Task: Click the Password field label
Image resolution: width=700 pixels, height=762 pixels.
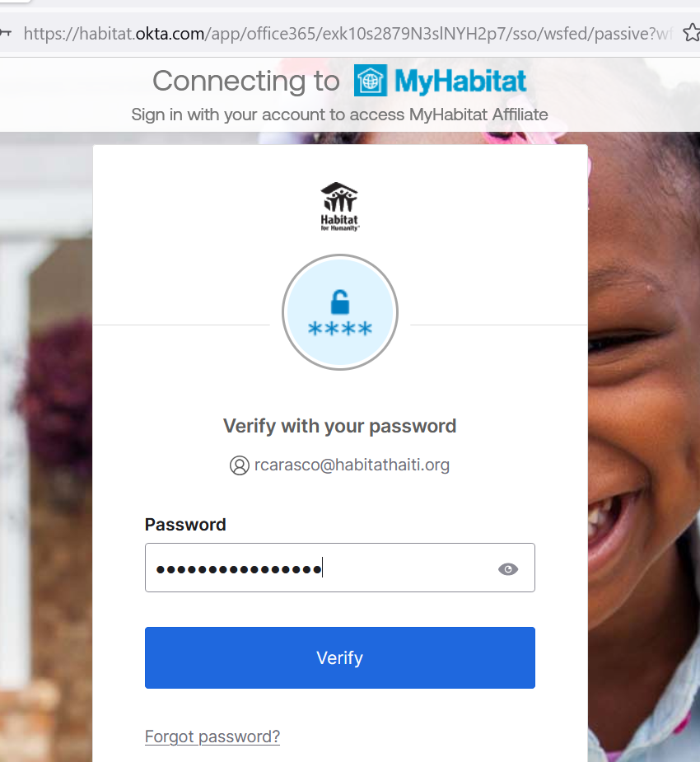Action: pos(185,525)
